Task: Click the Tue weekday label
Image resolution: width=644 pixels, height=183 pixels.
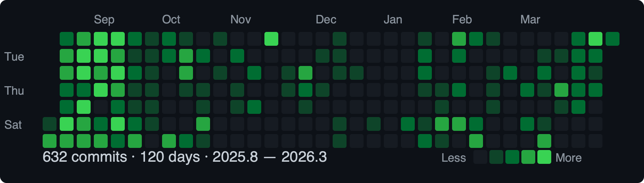Action: pos(14,57)
